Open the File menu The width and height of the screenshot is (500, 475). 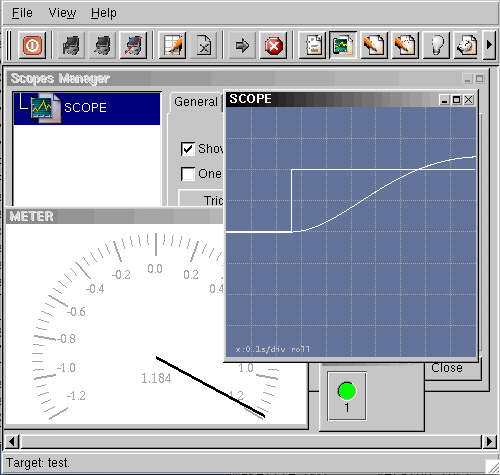coord(22,13)
